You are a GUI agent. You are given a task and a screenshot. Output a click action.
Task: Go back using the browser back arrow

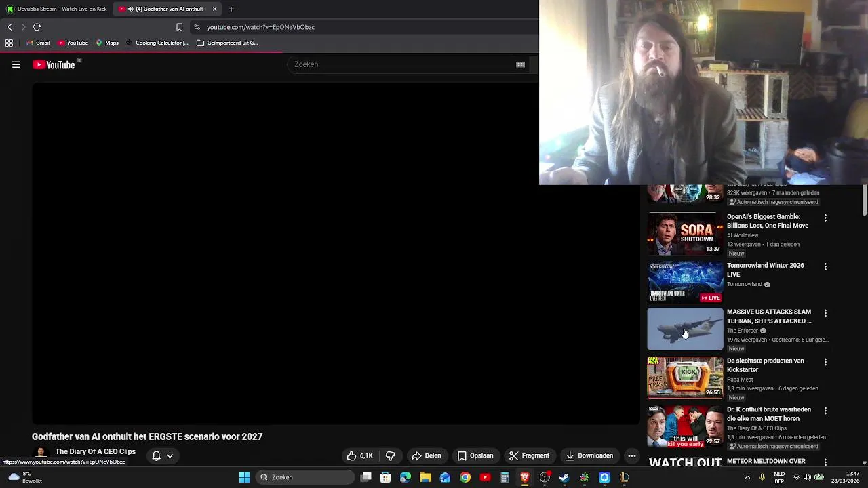coord(10,27)
